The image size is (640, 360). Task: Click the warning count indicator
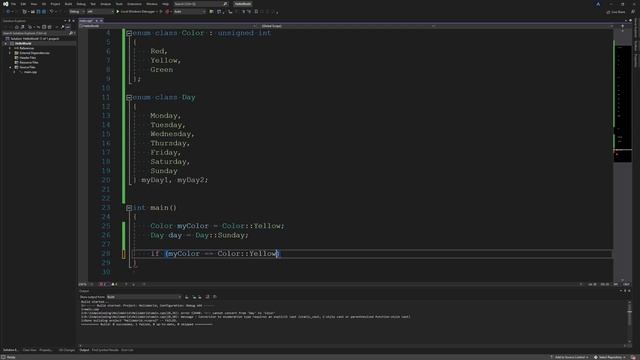[114, 284]
